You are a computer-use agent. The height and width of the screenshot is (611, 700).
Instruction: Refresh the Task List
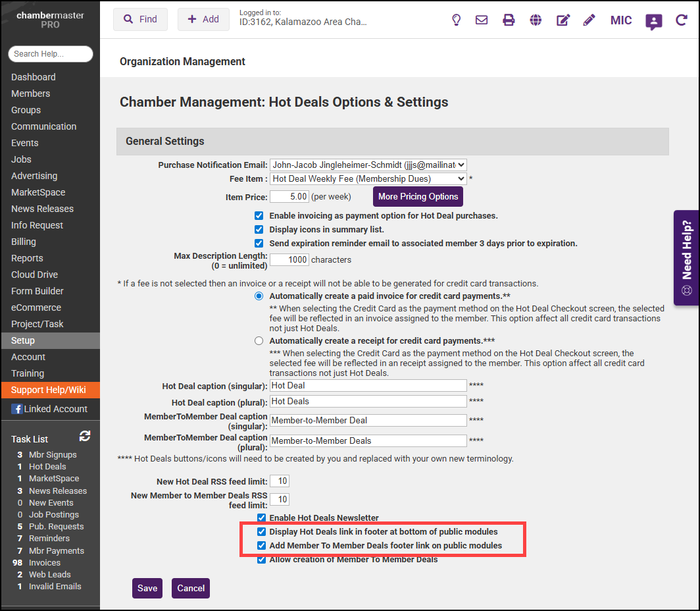(x=84, y=436)
